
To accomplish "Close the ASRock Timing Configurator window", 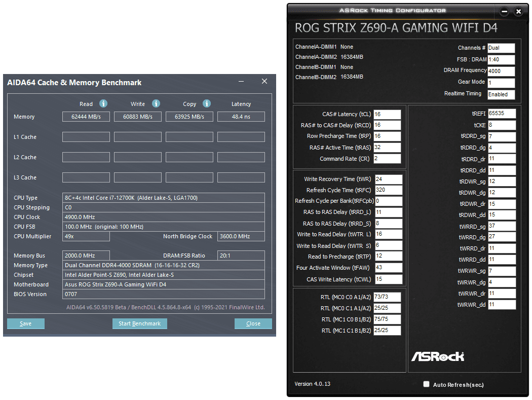I will 518,12.
